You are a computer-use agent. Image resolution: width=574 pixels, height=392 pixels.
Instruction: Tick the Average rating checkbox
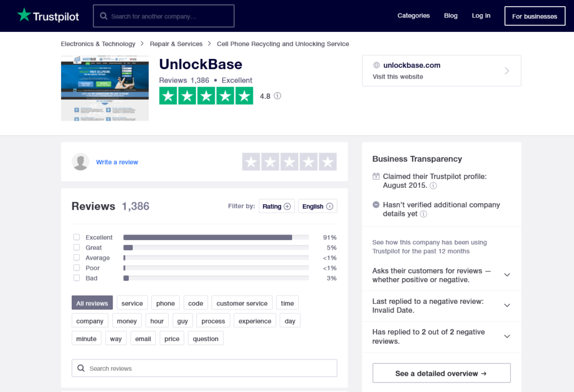(76, 257)
